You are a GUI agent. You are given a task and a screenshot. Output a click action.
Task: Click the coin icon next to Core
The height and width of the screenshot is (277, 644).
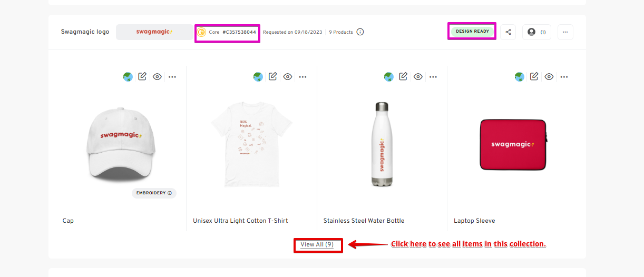(x=202, y=32)
